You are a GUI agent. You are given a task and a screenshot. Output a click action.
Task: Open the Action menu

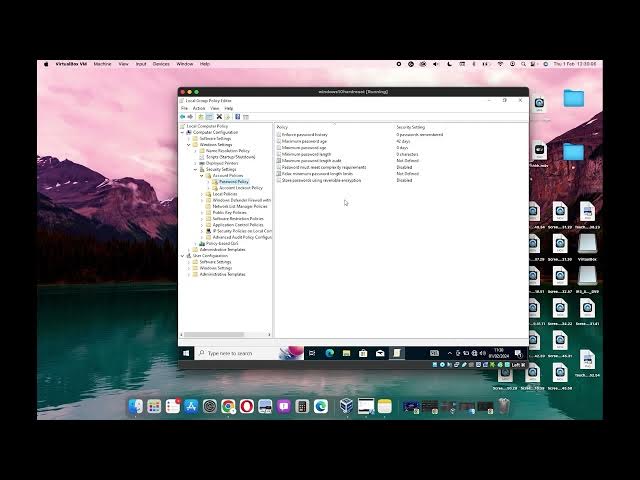199,108
